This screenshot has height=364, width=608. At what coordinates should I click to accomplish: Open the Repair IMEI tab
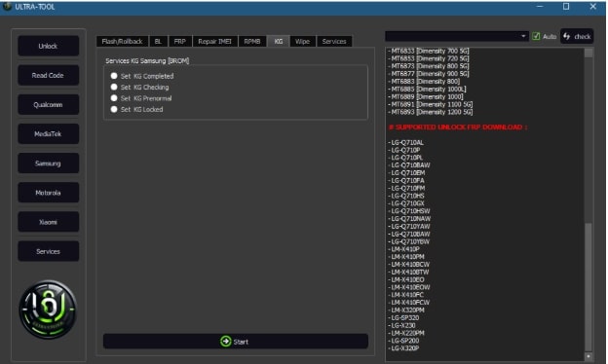(x=214, y=42)
